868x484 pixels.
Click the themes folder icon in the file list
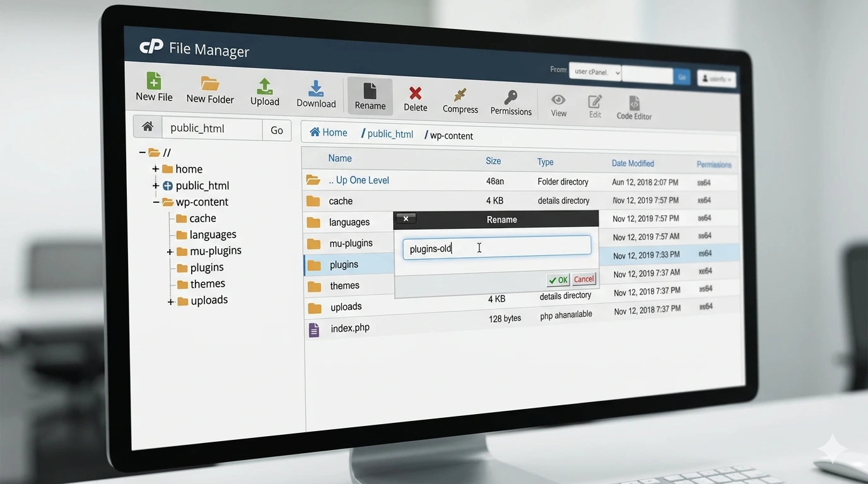tap(314, 287)
